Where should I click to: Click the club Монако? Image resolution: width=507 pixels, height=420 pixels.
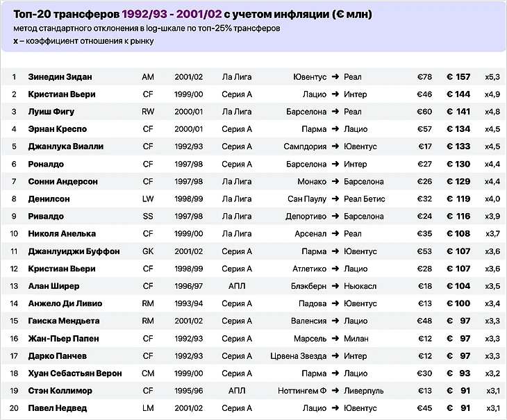point(312,182)
